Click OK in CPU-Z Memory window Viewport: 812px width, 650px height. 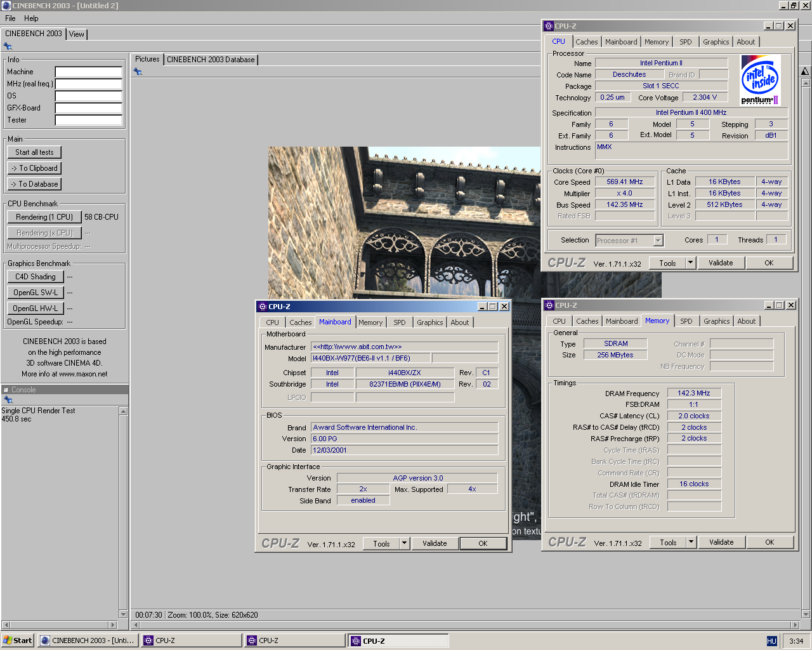pyautogui.click(x=769, y=542)
